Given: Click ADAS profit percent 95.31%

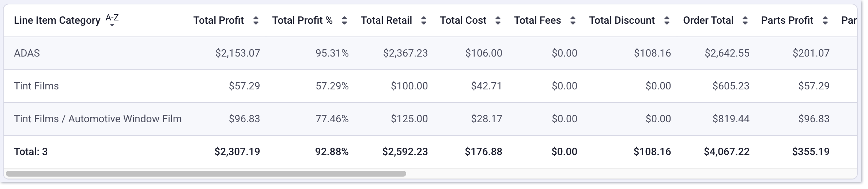Looking at the screenshot, I should [x=332, y=53].
